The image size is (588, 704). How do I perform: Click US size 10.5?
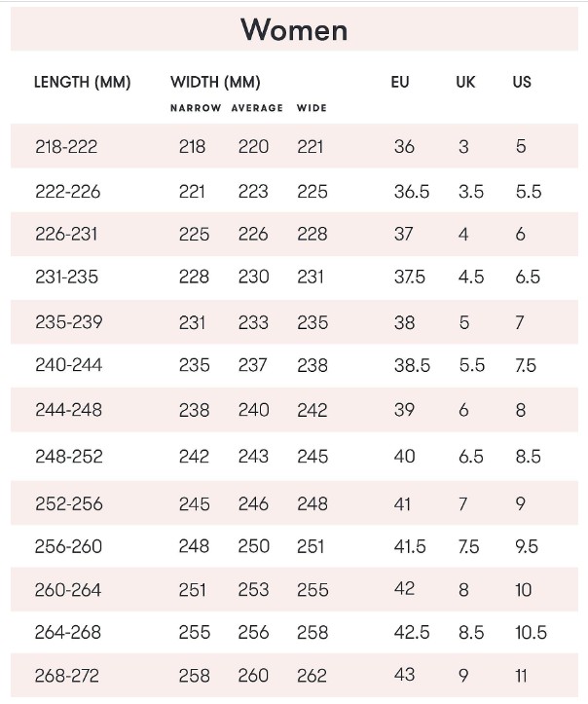pos(531,633)
